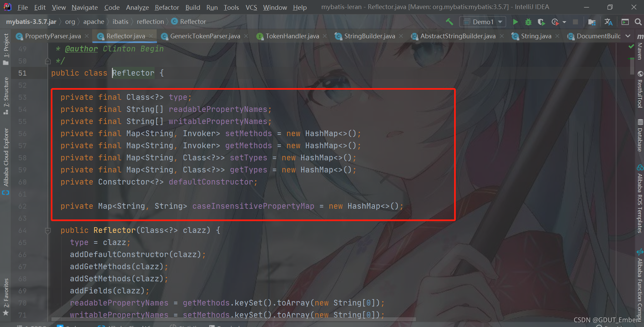This screenshot has width=644, height=327.
Task: Open the Refactor menu
Action: [x=167, y=7]
